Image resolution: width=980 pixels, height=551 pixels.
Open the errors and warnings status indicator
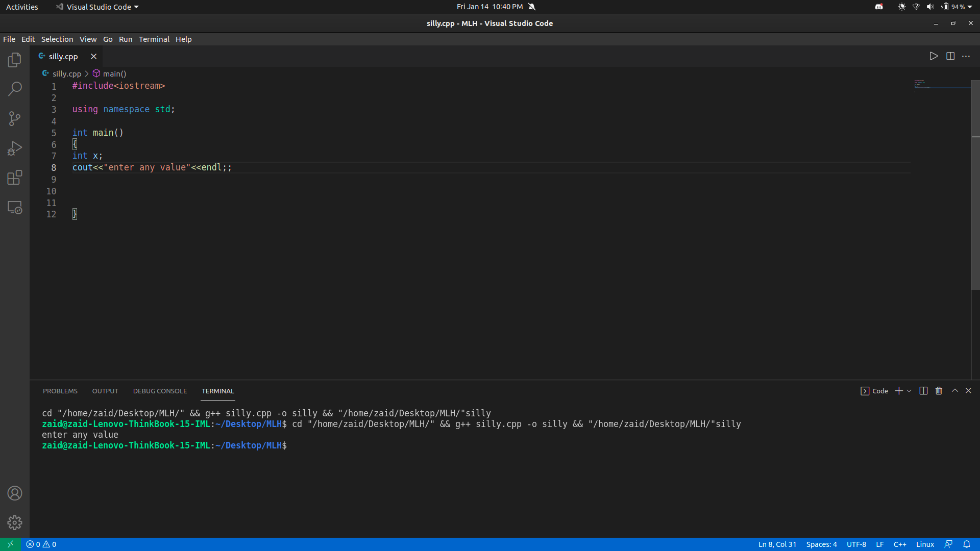coord(41,544)
